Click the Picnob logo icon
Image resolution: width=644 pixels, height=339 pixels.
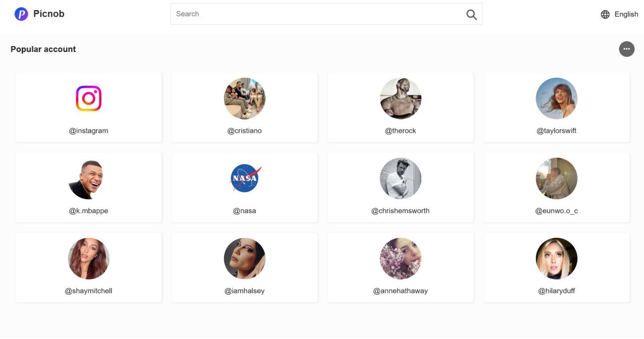click(21, 14)
